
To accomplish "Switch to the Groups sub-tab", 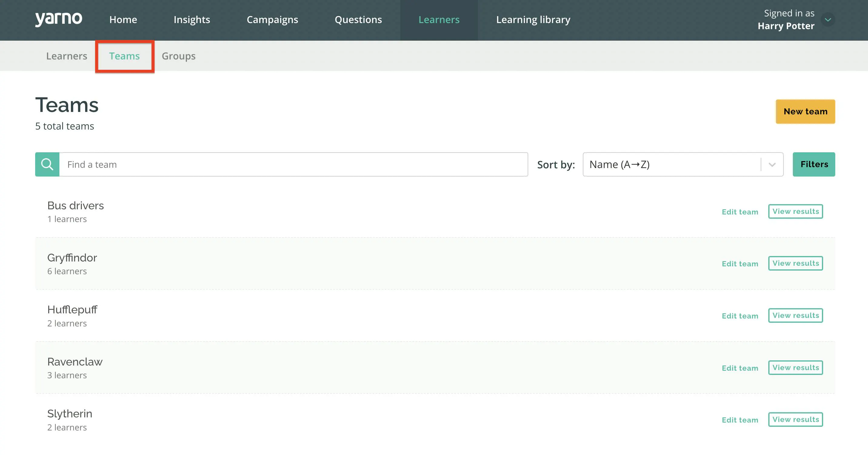I will click(179, 56).
